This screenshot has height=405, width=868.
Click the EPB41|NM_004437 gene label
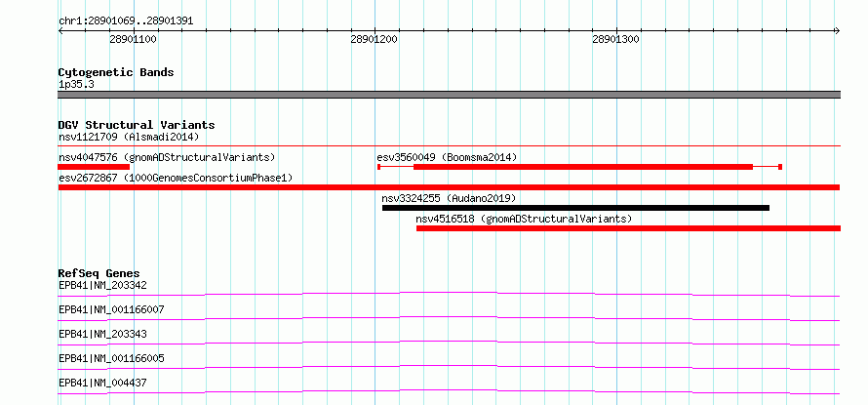102,383
